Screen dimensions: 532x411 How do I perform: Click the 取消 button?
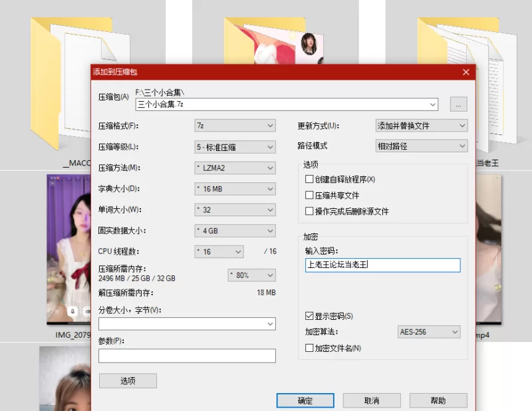pyautogui.click(x=372, y=401)
